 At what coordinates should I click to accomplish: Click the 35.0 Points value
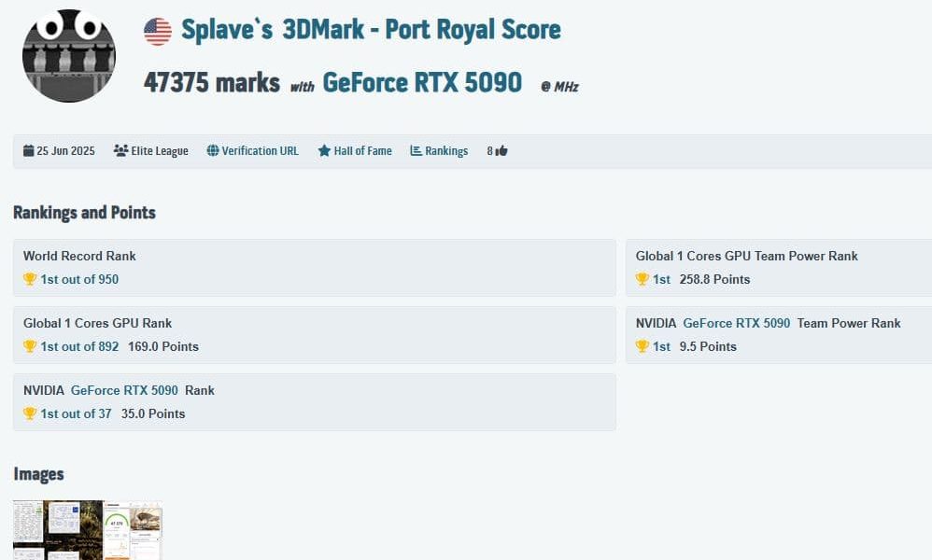[x=153, y=413]
